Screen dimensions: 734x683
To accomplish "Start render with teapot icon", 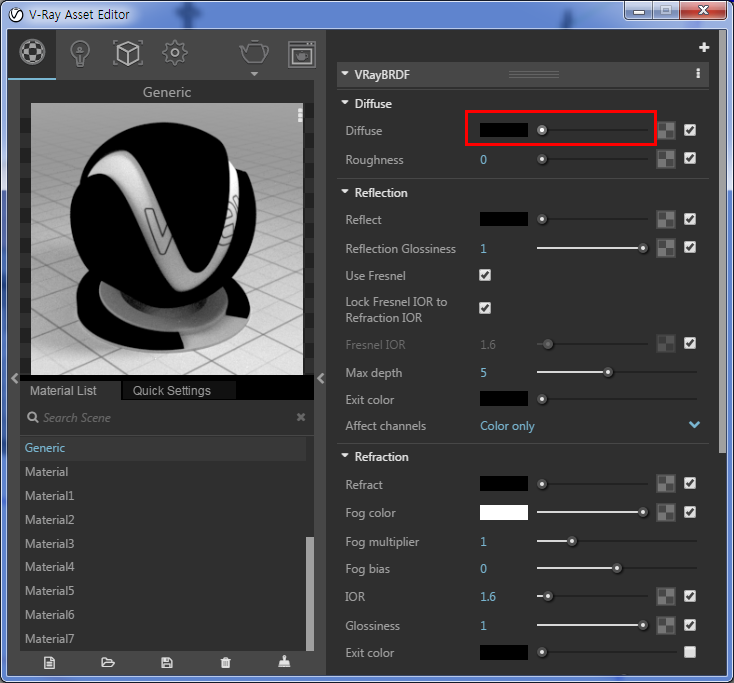I will click(x=254, y=52).
